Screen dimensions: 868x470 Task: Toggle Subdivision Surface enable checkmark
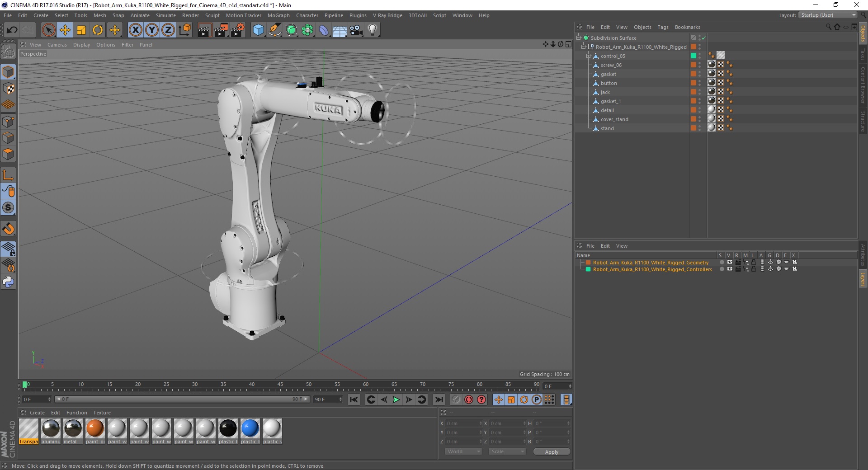coord(703,38)
